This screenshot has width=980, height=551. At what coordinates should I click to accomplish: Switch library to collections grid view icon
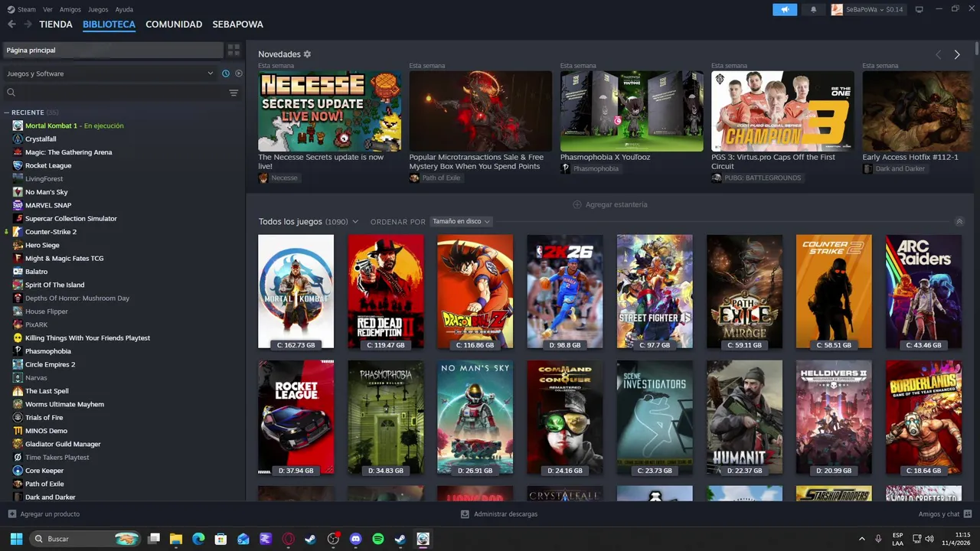coord(234,50)
